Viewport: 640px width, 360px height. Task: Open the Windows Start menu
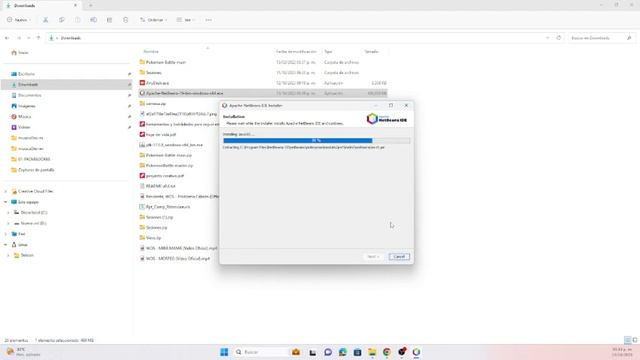(x=224, y=352)
